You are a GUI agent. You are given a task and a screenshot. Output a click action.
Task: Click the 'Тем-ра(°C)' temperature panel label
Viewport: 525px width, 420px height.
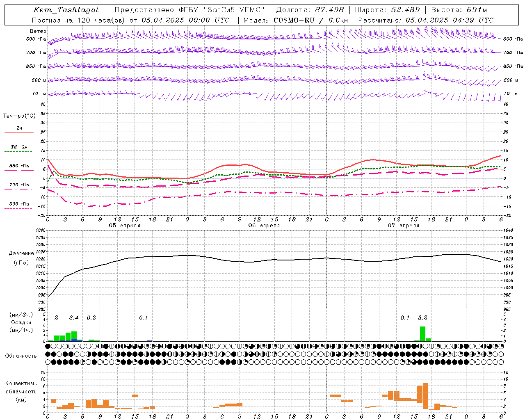[x=19, y=116]
